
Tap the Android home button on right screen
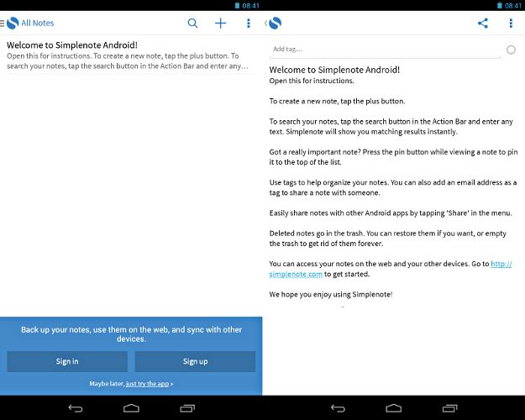coord(394,408)
